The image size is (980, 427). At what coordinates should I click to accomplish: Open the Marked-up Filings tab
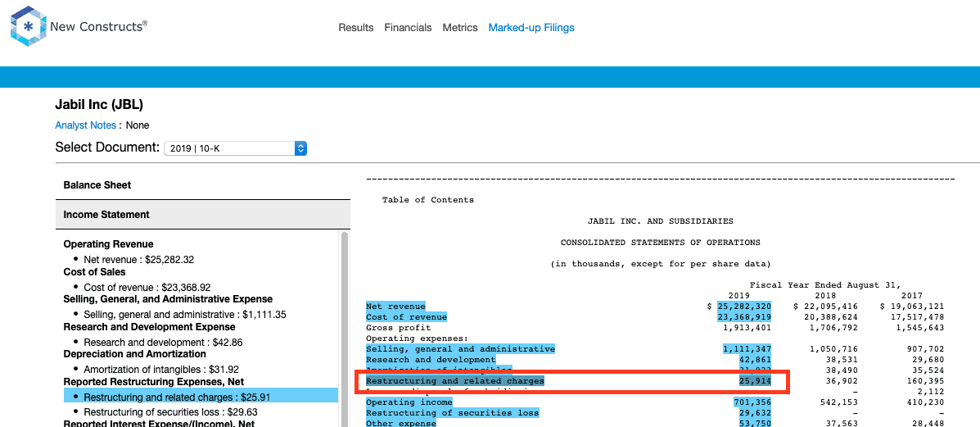point(531,28)
